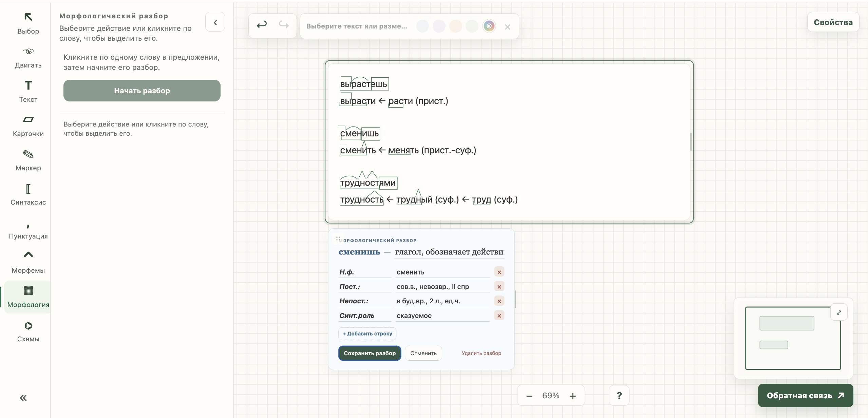The image size is (868, 418).
Task: Open the rainbow custom color picker
Action: [x=489, y=26]
